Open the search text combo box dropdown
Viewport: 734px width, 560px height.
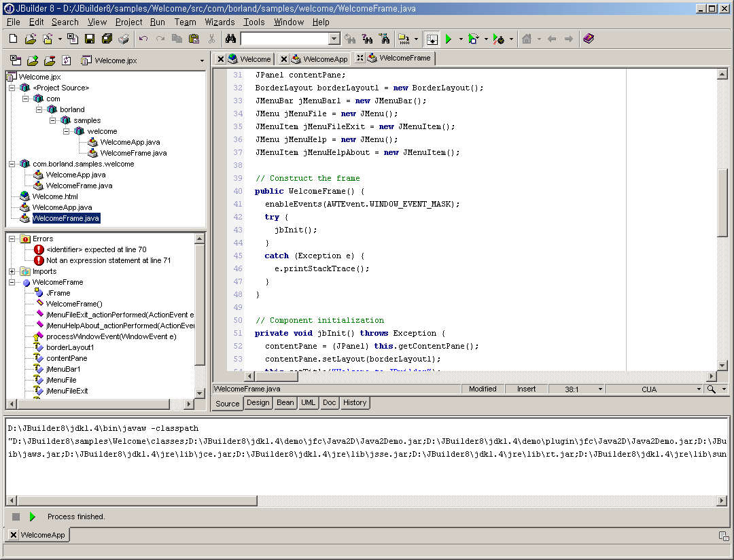[x=334, y=39]
